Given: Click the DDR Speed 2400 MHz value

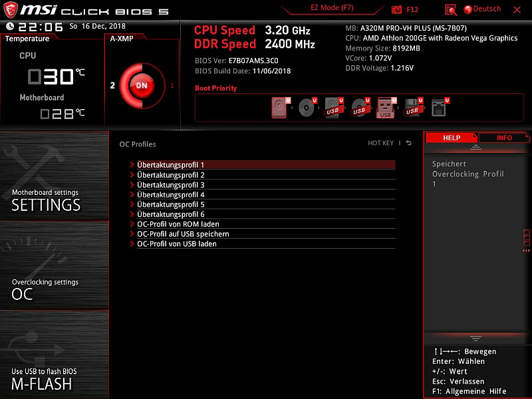Looking at the screenshot, I should (290, 44).
